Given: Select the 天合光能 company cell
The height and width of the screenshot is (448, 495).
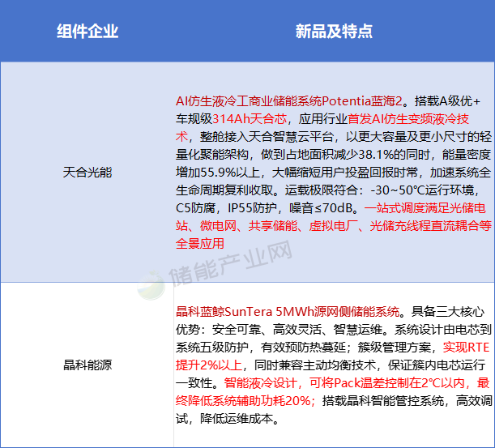Looking at the screenshot, I should pos(87,173).
